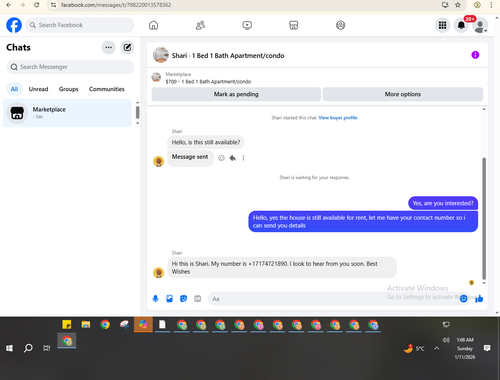Send a voice clip microphone icon
Image resolution: width=500 pixels, height=380 pixels.
point(155,299)
